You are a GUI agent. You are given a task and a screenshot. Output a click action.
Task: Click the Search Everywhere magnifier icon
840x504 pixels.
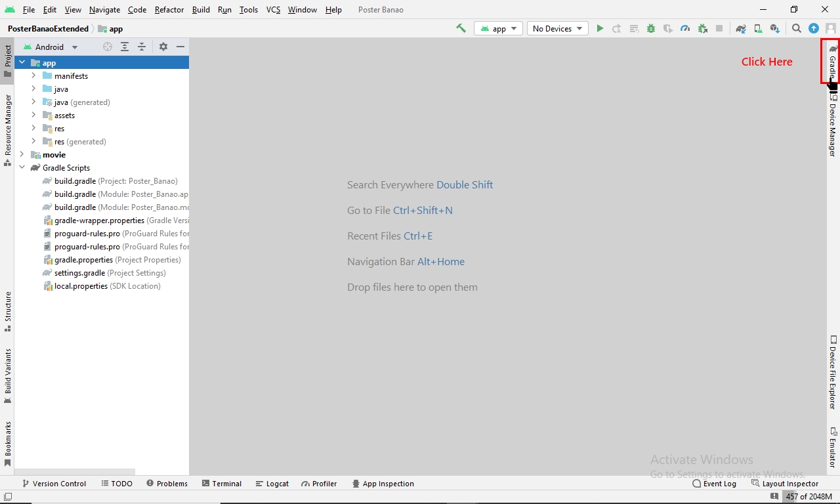point(797,28)
